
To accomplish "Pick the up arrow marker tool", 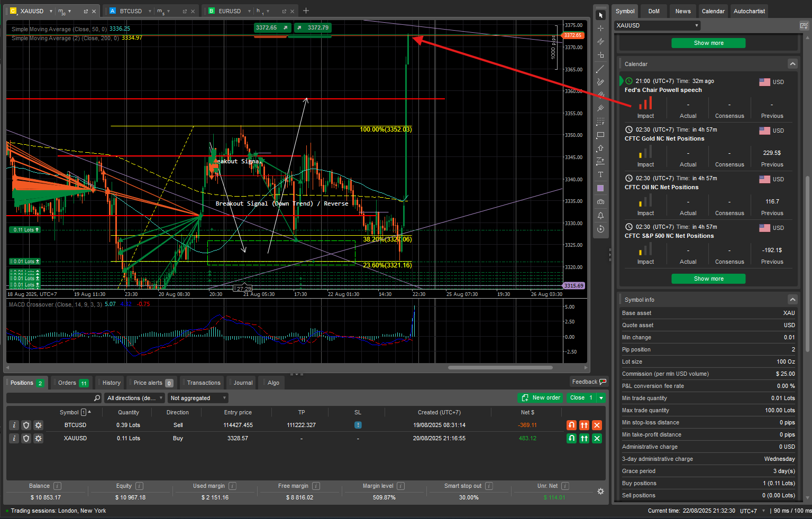I will tap(600, 149).
